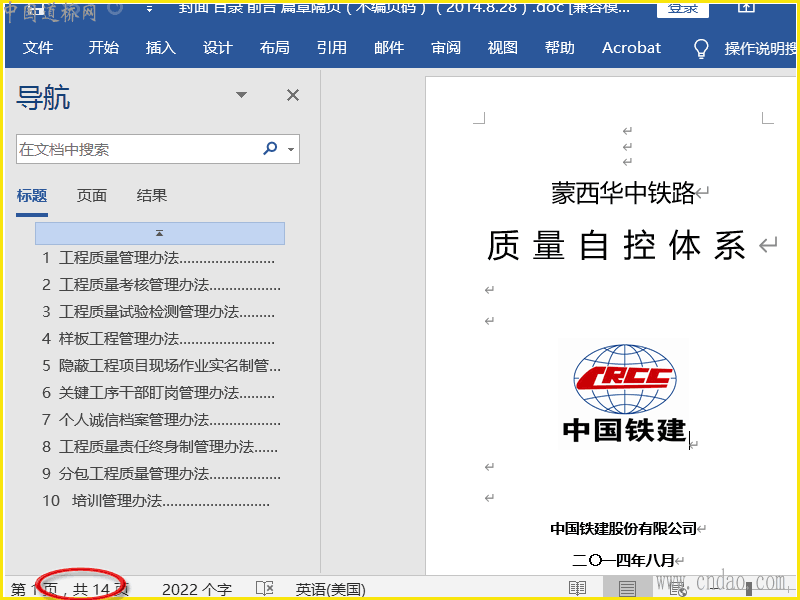Jump to heading 7 个人诚信档案管理办法

click(161, 420)
